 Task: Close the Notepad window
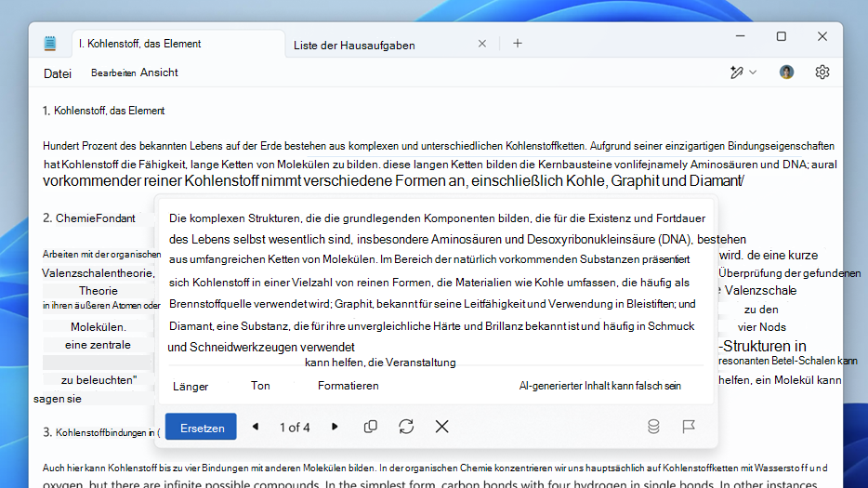(x=822, y=36)
